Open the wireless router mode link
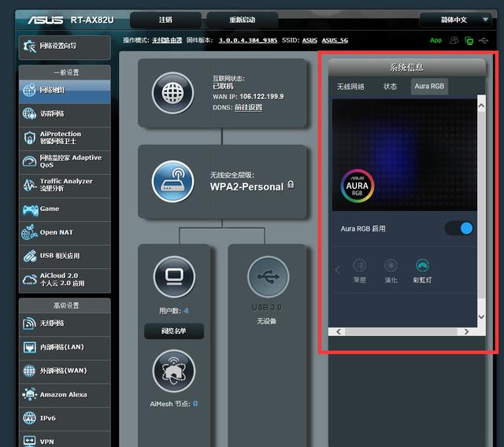This screenshot has height=447, width=504. 167,40
